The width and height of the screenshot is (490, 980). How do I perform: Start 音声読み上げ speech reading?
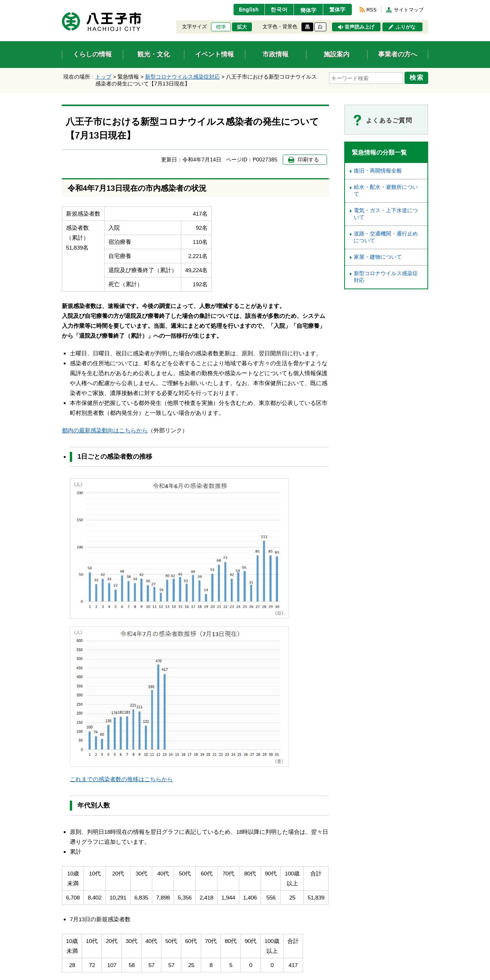pos(356,27)
